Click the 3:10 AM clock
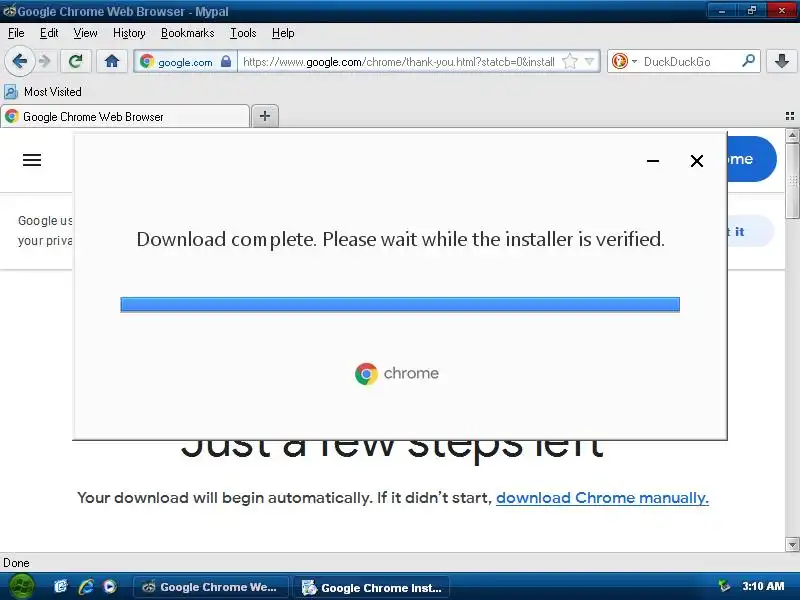Image resolution: width=800 pixels, height=600 pixels. point(763,586)
